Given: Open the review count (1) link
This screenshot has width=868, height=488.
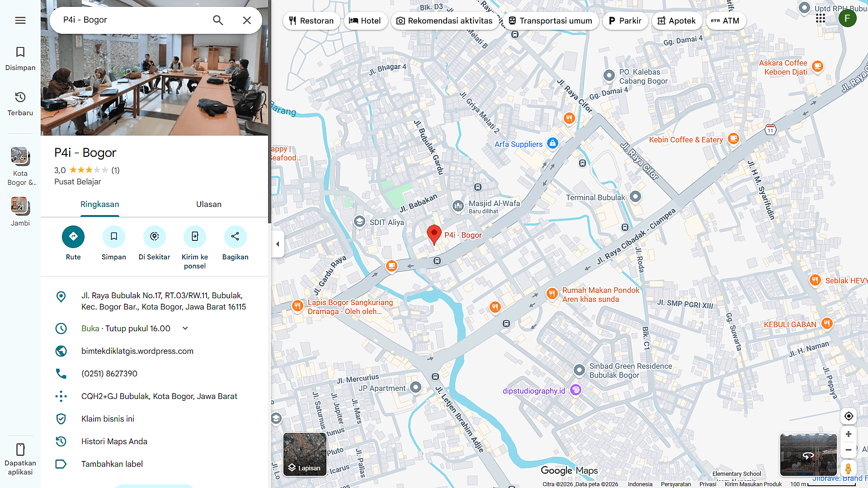Looking at the screenshot, I should [116, 170].
